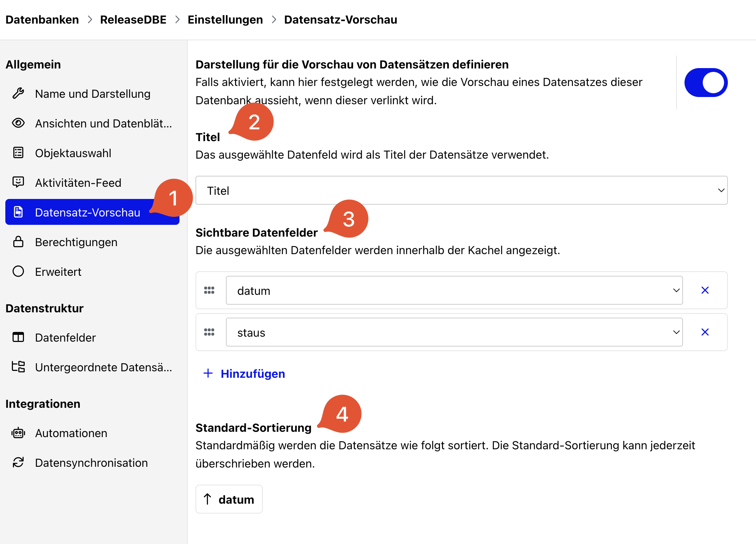The image size is (756, 544).
Task: Toggle the Datensatz-Vorschau enable switch
Action: tap(706, 83)
